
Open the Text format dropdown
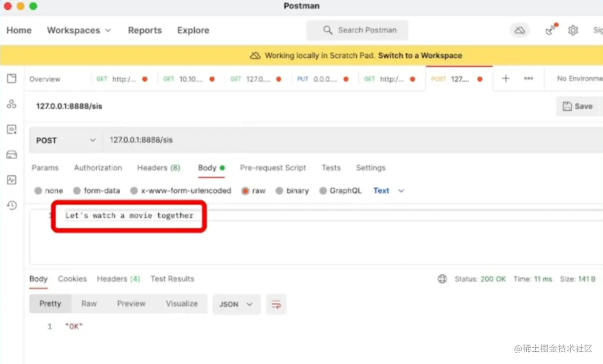[x=388, y=191]
